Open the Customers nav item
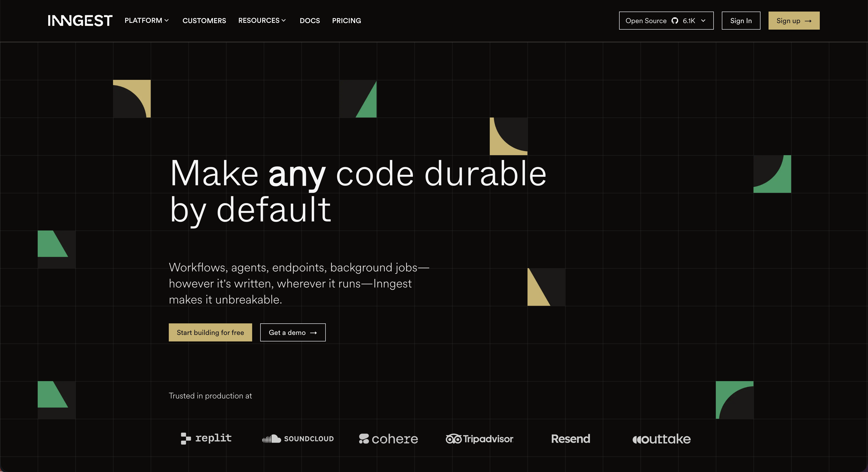The image size is (868, 472). pos(204,21)
